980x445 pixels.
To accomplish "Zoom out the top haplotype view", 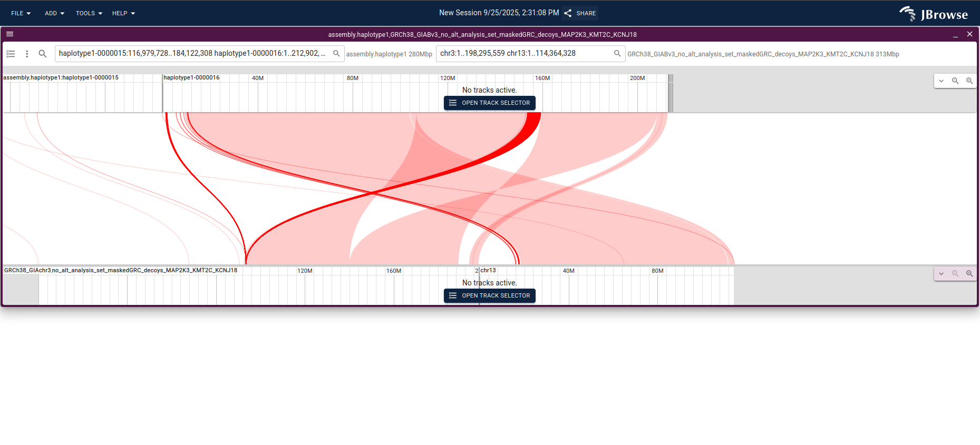I will [955, 81].
